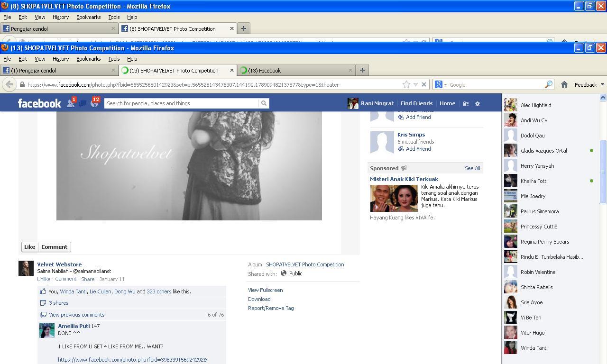Stop loading page with the X button

[424, 84]
